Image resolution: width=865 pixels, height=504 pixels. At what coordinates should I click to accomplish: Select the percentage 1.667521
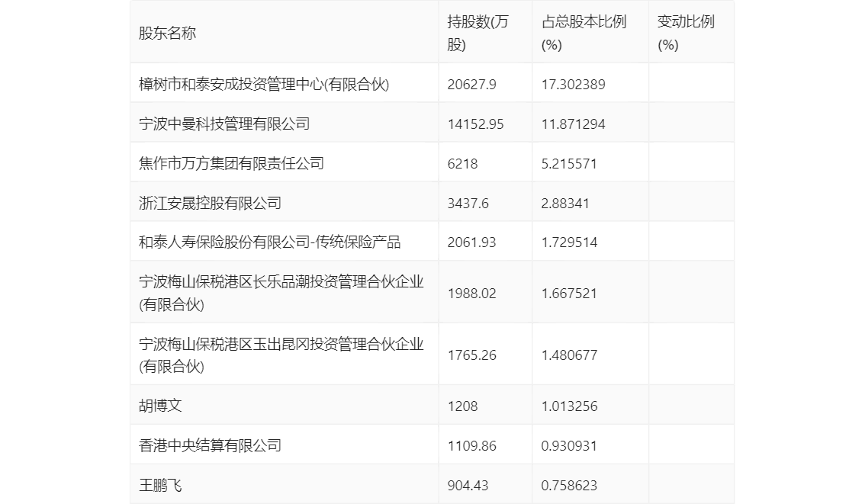point(569,294)
